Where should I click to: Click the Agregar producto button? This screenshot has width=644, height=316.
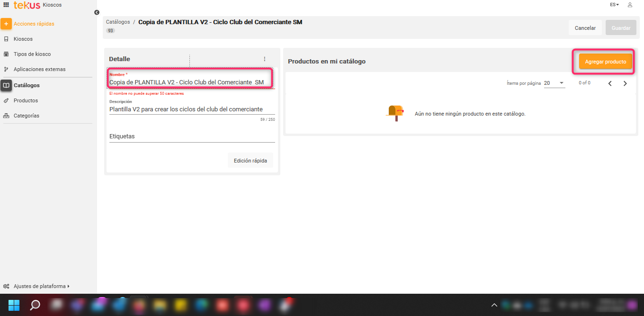[x=605, y=62]
